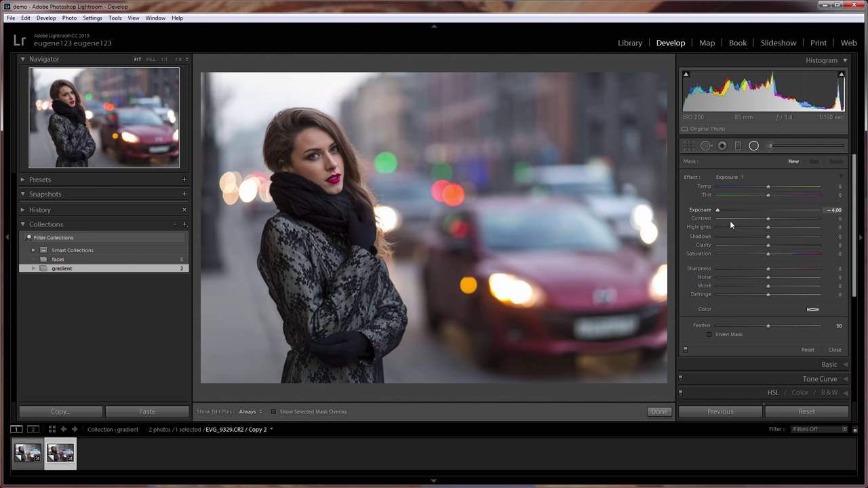
Task: Toggle the Tone Curve panel switch
Action: 681,379
